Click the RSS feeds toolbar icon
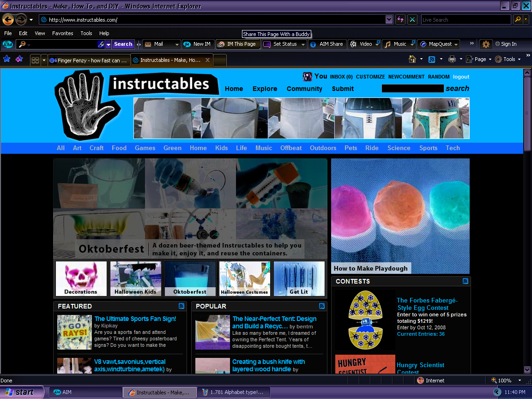This screenshot has width=532, height=399. tap(432, 60)
